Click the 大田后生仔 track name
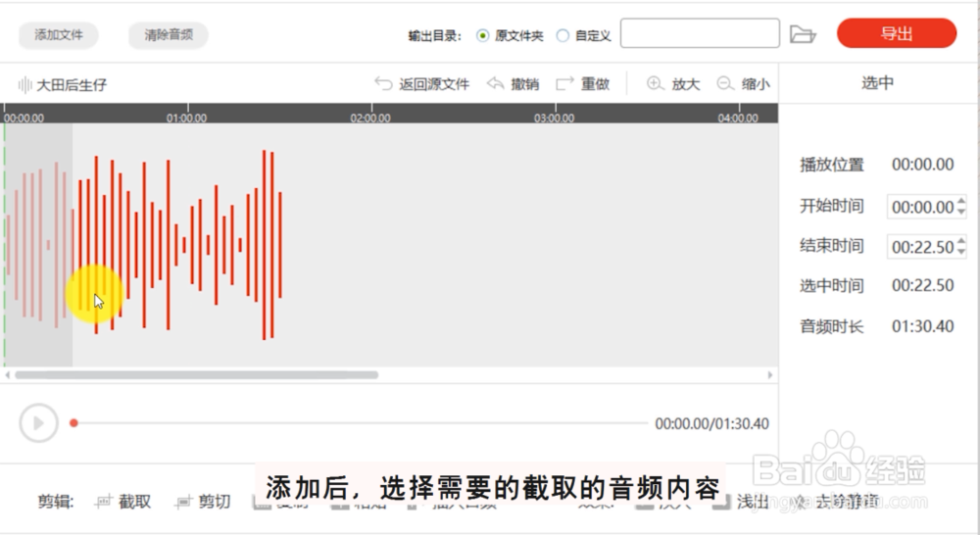Screen dimensions: 980x535 (x=72, y=85)
